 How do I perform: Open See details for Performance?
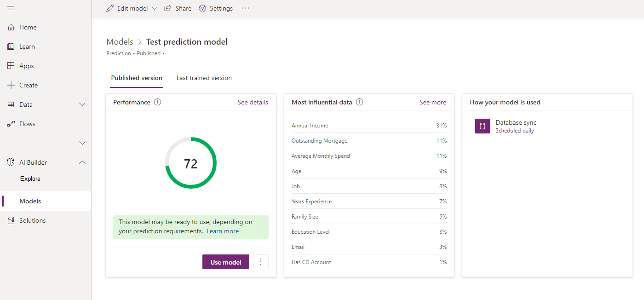click(253, 102)
